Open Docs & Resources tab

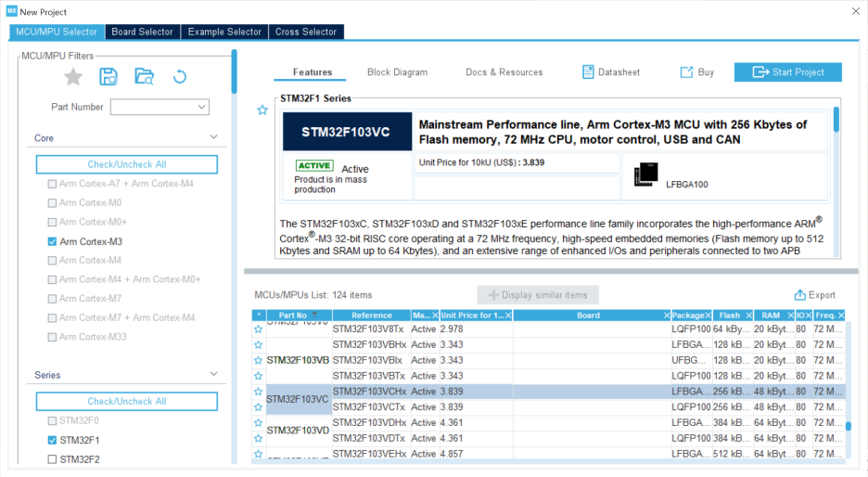pyautogui.click(x=504, y=72)
